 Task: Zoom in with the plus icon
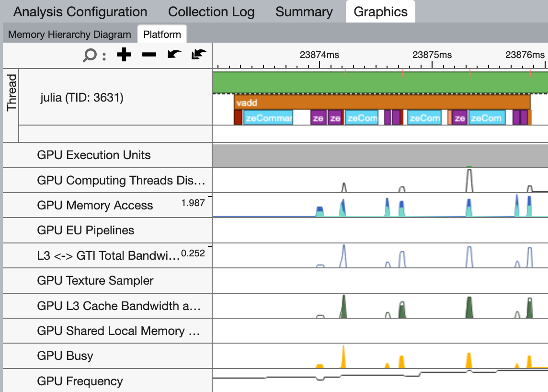click(x=124, y=55)
